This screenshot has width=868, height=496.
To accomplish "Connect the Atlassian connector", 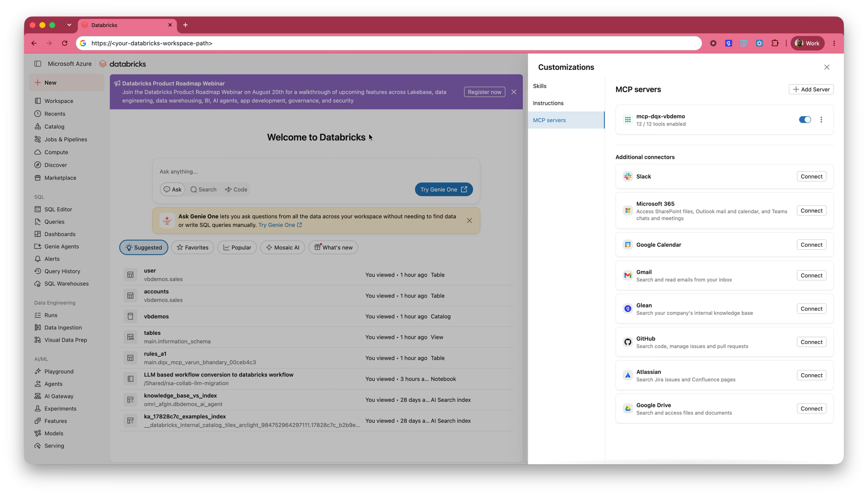I will pyautogui.click(x=811, y=375).
